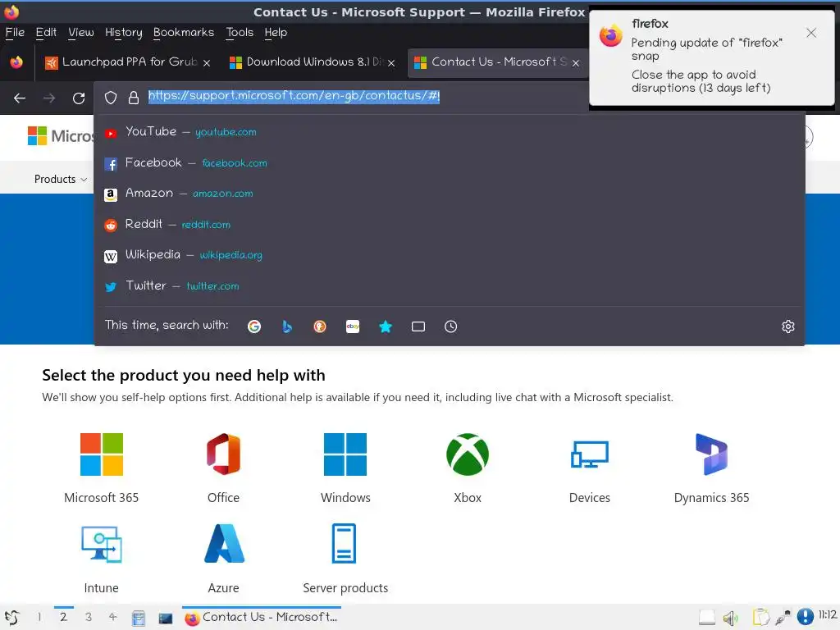This screenshot has height=630, width=840.
Task: Open the file manager panel launcher
Action: pos(138,619)
